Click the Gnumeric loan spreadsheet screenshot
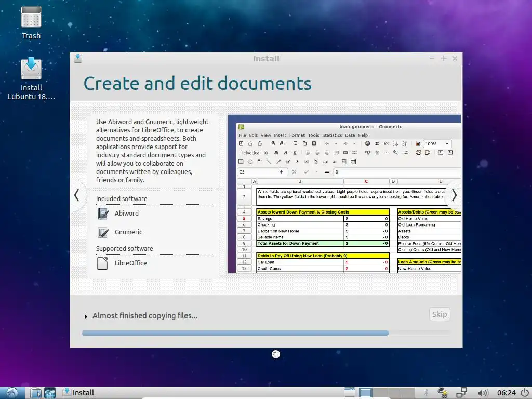The width and height of the screenshot is (532, 399). (344, 194)
